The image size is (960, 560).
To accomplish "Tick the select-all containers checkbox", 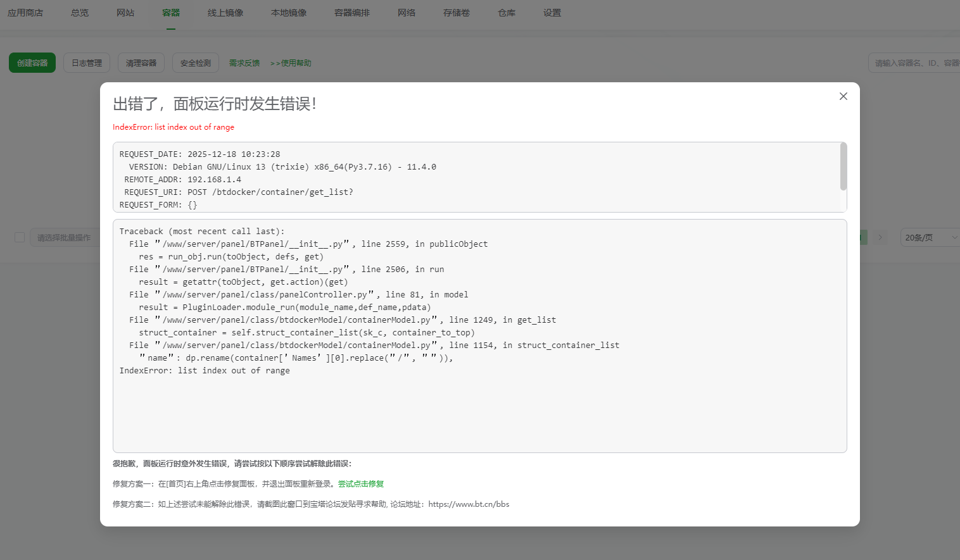I will point(19,237).
